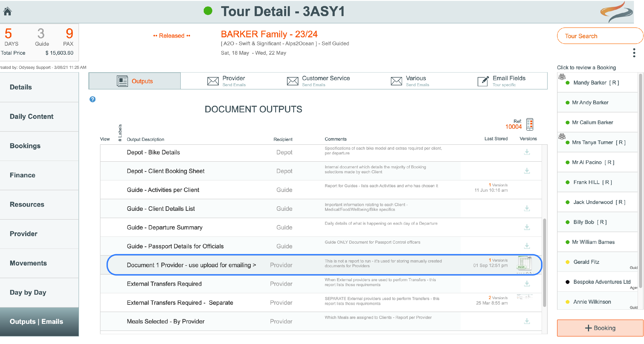Switch to the Outputs tab
644x344 pixels.
(135, 81)
